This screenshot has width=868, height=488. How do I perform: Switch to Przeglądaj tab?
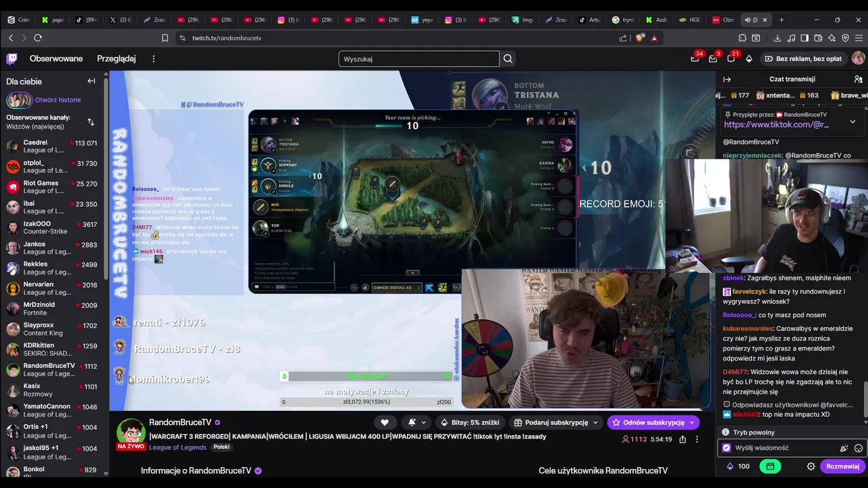pos(117,59)
